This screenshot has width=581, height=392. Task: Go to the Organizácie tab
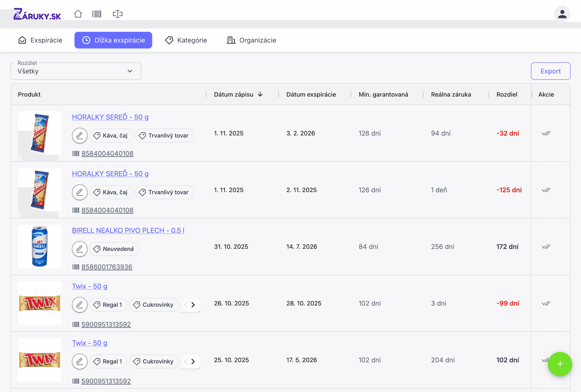[251, 40]
